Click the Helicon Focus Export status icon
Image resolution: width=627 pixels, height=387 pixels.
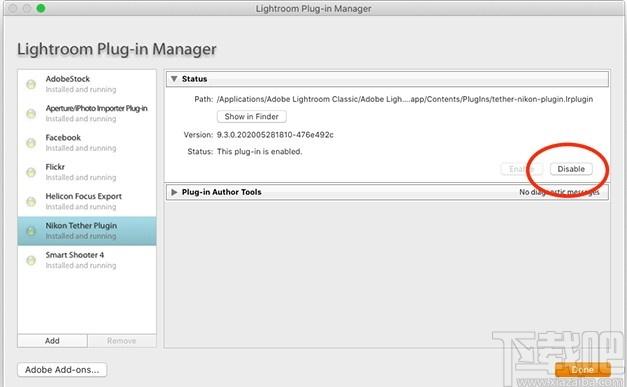click(31, 201)
